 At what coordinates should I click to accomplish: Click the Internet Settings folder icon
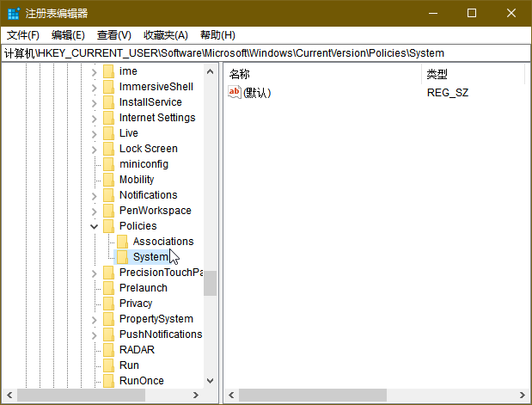[108, 118]
